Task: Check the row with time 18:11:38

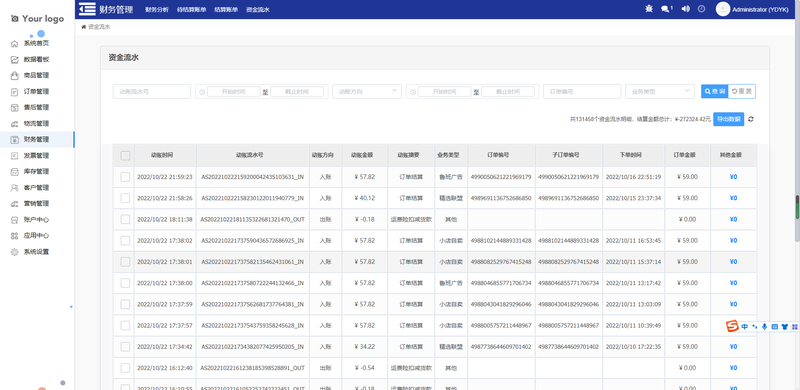Action: click(x=125, y=220)
